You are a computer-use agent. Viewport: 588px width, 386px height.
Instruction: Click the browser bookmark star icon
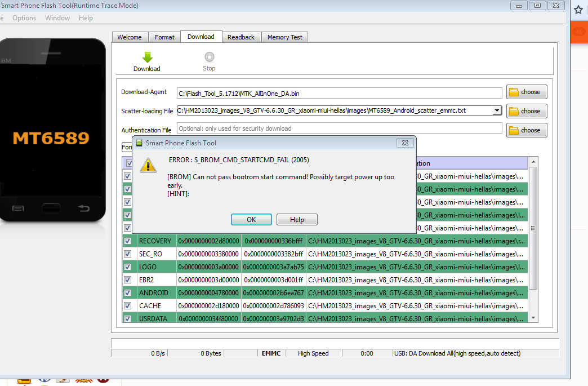tap(578, 10)
